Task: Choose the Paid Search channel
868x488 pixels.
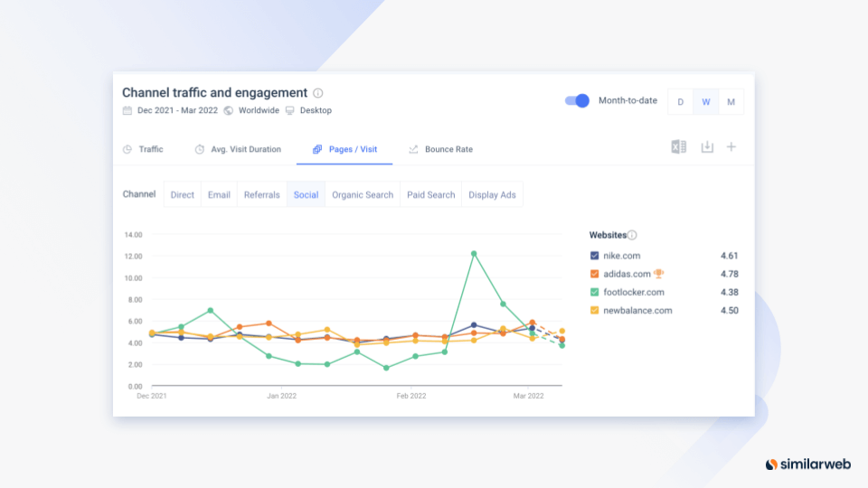Action: [x=430, y=195]
